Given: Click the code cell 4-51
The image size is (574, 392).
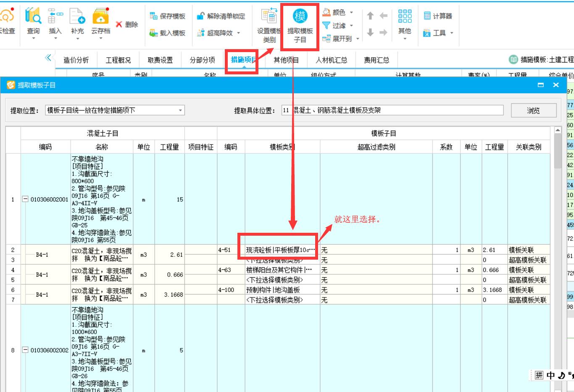Looking at the screenshot, I should 231,250.
